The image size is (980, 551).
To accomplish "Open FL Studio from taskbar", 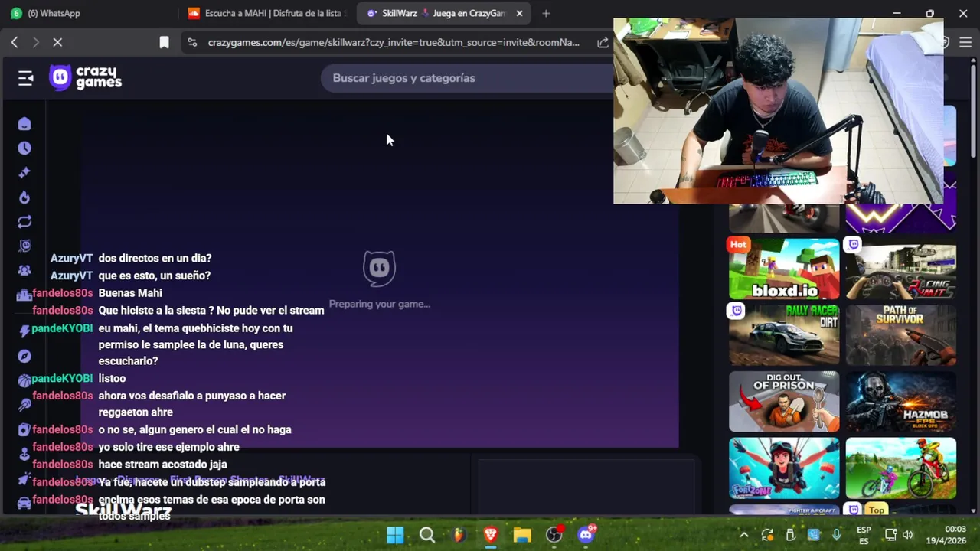I will 459,535.
